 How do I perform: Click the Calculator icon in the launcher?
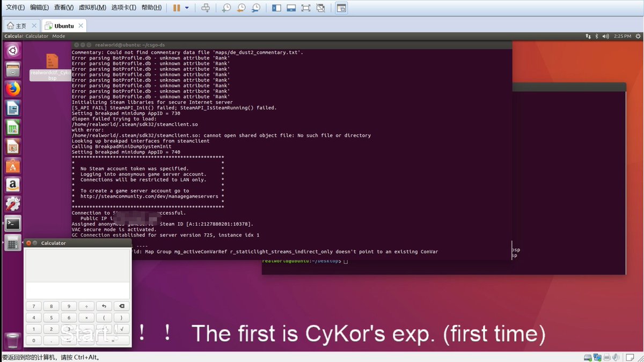13,242
